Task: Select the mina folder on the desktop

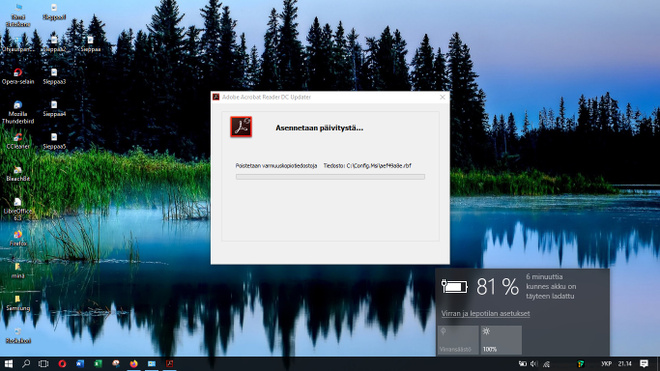Action: [x=18, y=271]
